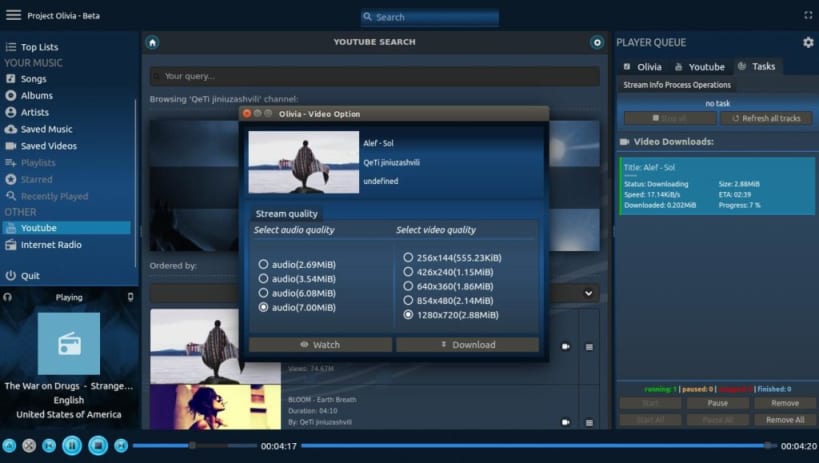Select audio(2.69MiB) quality

click(297, 264)
